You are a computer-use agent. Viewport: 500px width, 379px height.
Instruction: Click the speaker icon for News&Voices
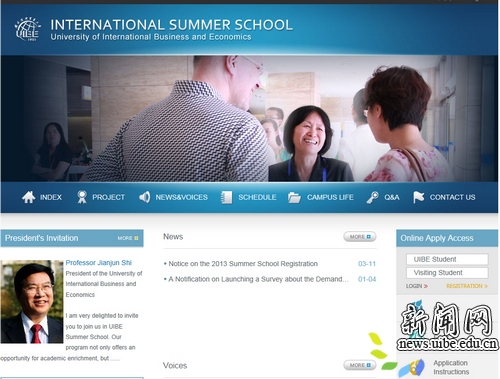[x=145, y=197]
